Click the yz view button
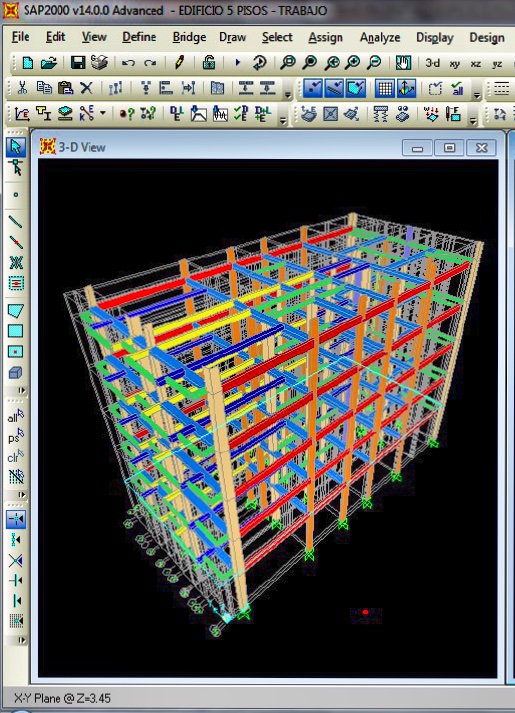The width and height of the screenshot is (515, 713). click(497, 64)
